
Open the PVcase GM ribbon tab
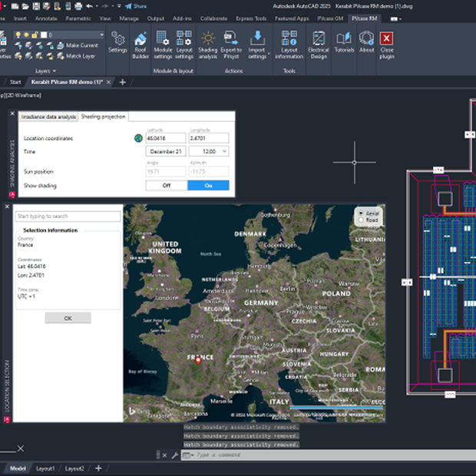(330, 17)
